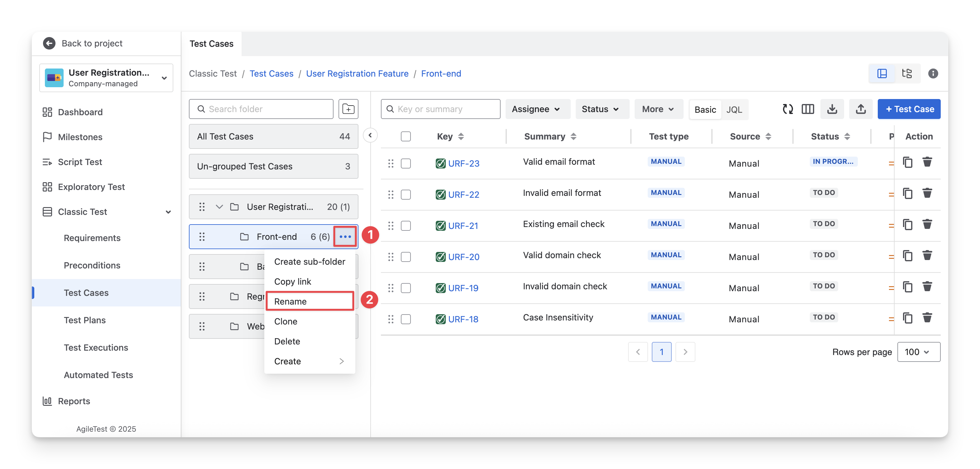This screenshot has height=469, width=980.
Task: Switch to tree layout view icon
Action: 907,73
